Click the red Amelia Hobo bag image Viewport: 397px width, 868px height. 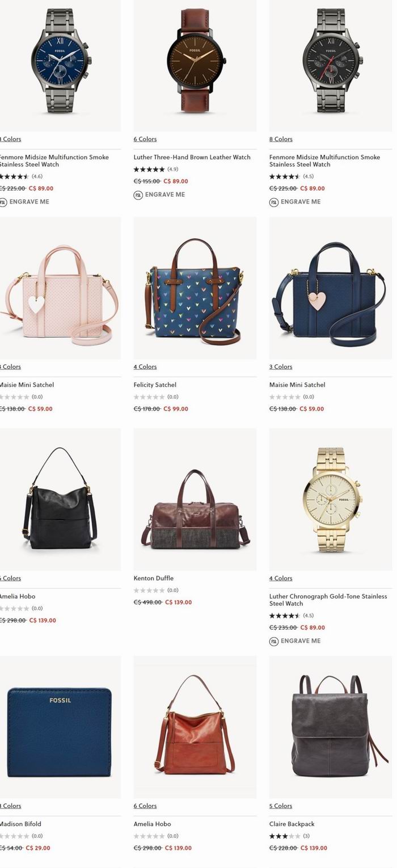coord(195,727)
